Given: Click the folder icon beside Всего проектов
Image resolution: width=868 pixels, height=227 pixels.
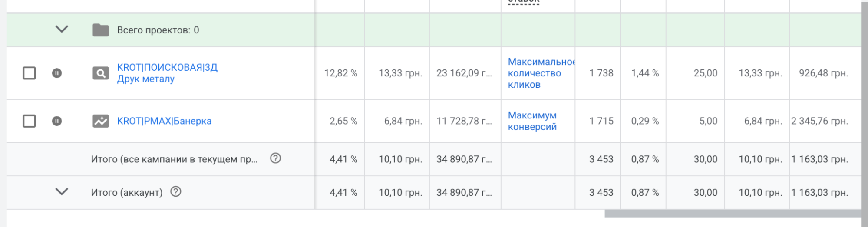Looking at the screenshot, I should coord(100,30).
